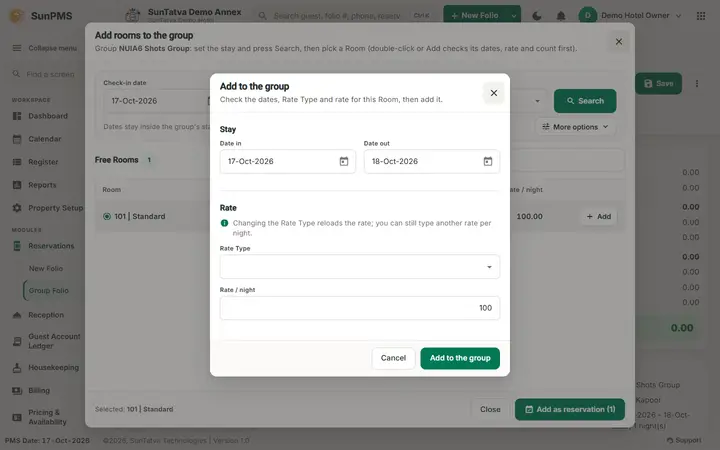Click the Housekeeping sidebar icon

click(x=17, y=368)
